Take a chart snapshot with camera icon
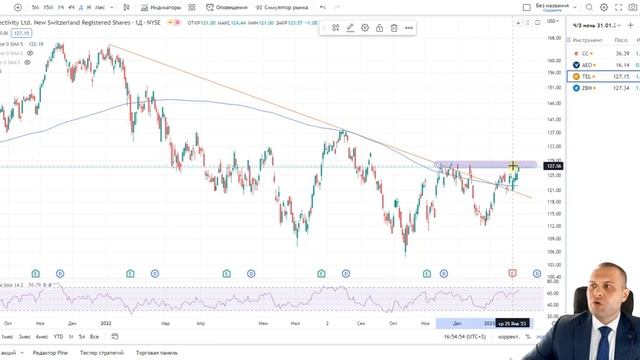Screen dimensions: 640x360 tap(633, 7)
